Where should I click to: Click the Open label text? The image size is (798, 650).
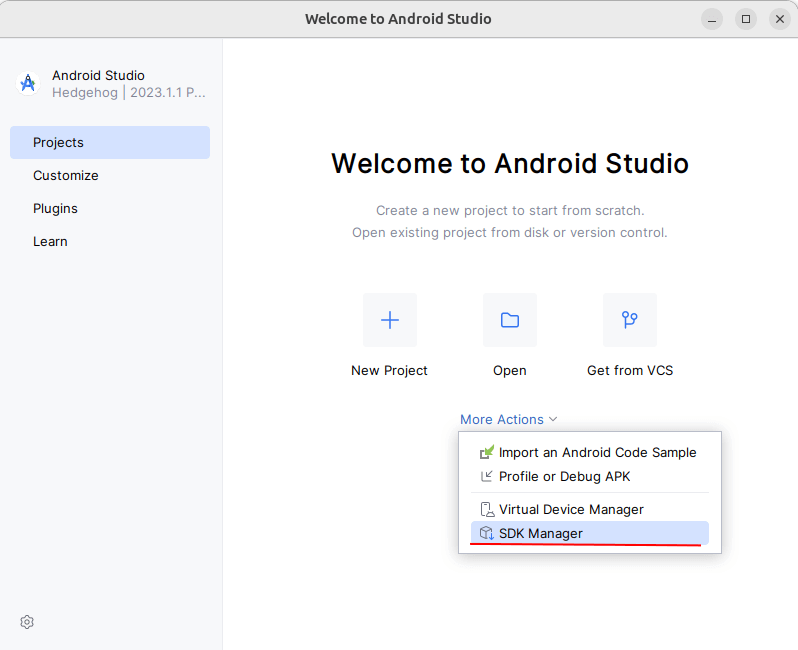[509, 371]
